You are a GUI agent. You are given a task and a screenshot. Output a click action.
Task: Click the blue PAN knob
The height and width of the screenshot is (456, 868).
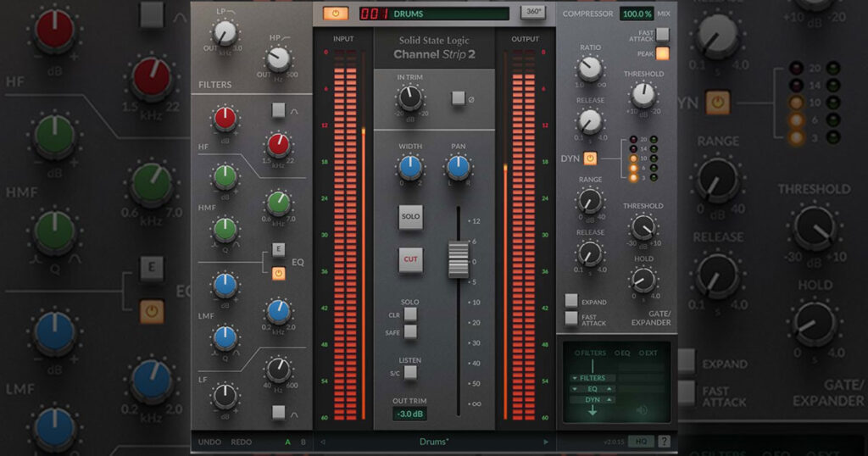pyautogui.click(x=459, y=168)
